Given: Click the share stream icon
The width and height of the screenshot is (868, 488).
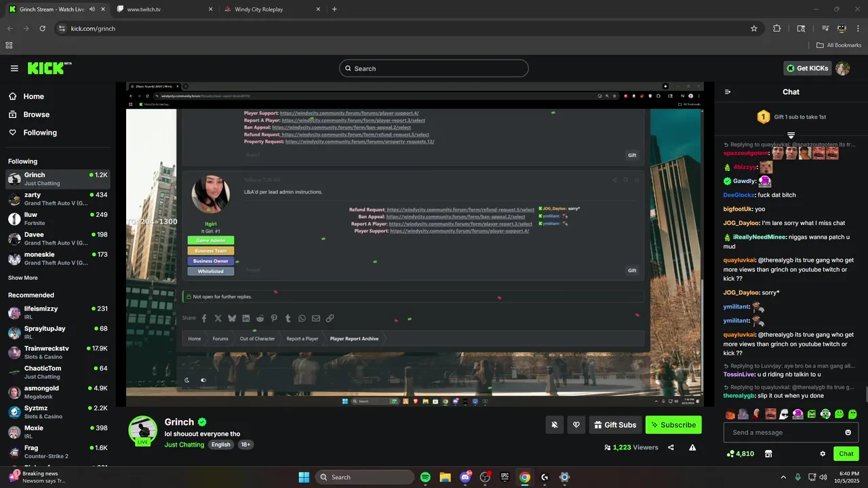Looking at the screenshot, I should (x=671, y=447).
